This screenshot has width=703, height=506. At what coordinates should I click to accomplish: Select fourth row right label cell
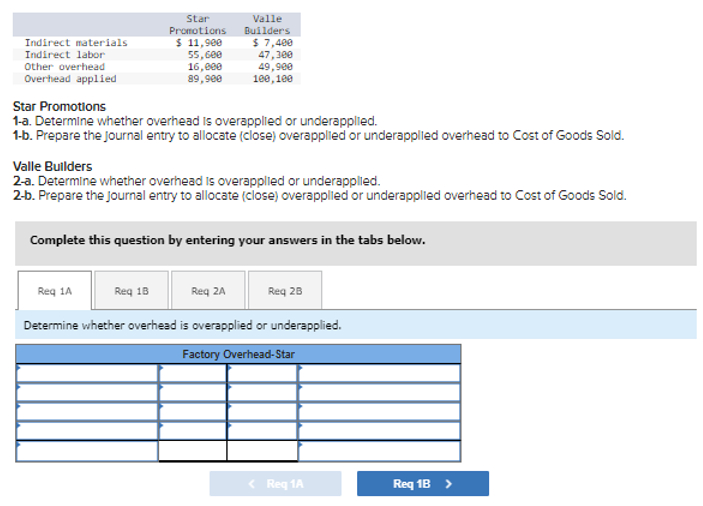pos(379,431)
